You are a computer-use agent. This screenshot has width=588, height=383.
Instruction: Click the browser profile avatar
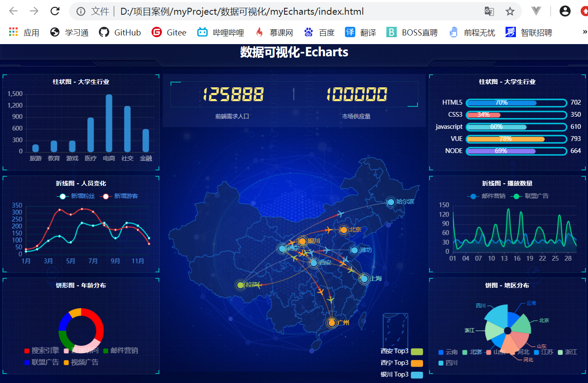(x=565, y=11)
